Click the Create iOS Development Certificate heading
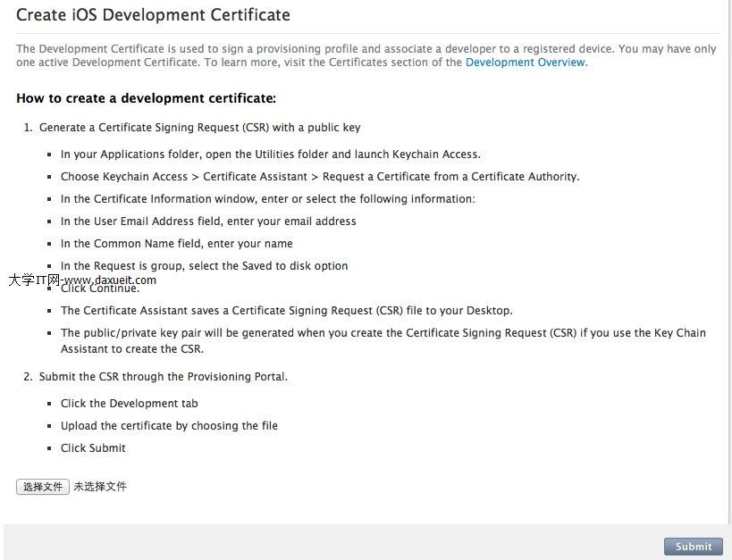This screenshot has width=732, height=560. point(153,15)
